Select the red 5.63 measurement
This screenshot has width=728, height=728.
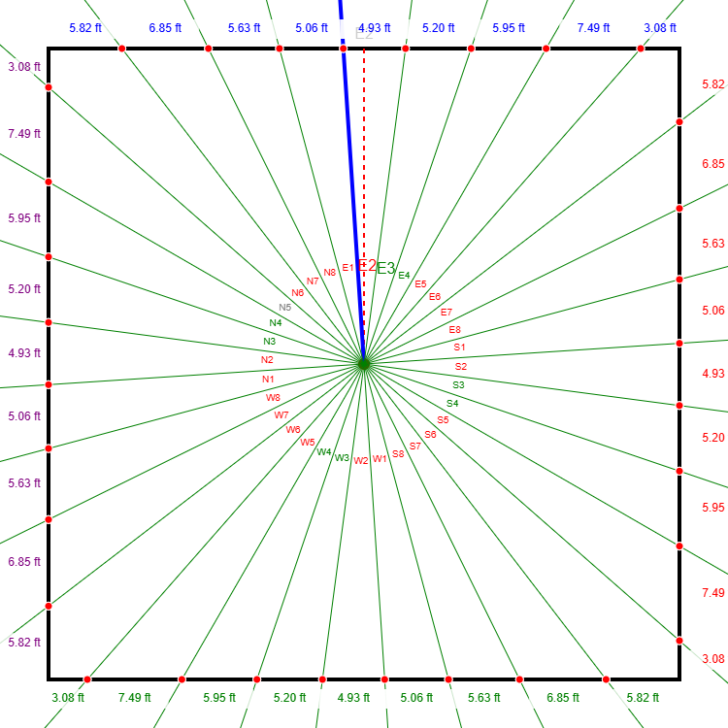tap(713, 244)
